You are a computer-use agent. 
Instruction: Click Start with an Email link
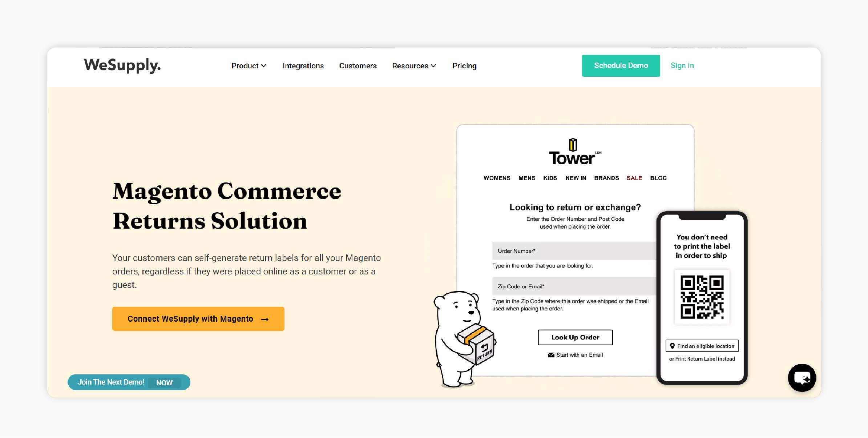(576, 355)
